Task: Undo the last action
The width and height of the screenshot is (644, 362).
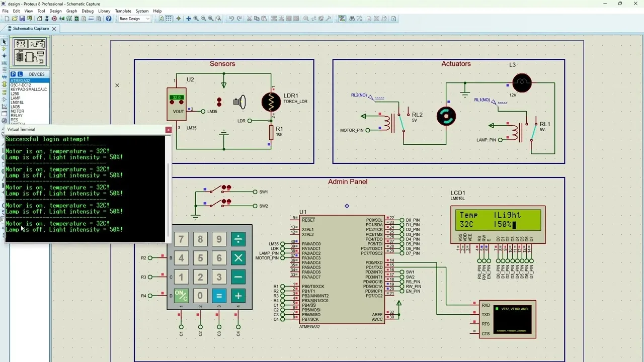Action: [231, 19]
